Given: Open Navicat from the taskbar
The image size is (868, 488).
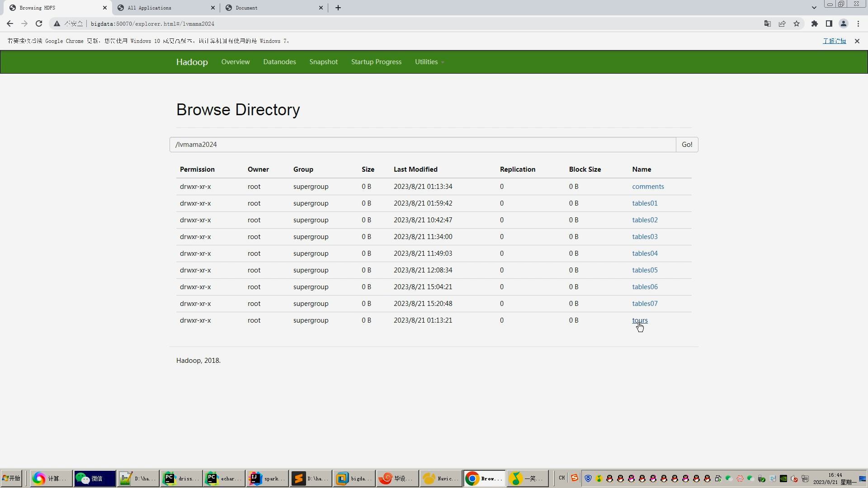Looking at the screenshot, I should click(440, 478).
